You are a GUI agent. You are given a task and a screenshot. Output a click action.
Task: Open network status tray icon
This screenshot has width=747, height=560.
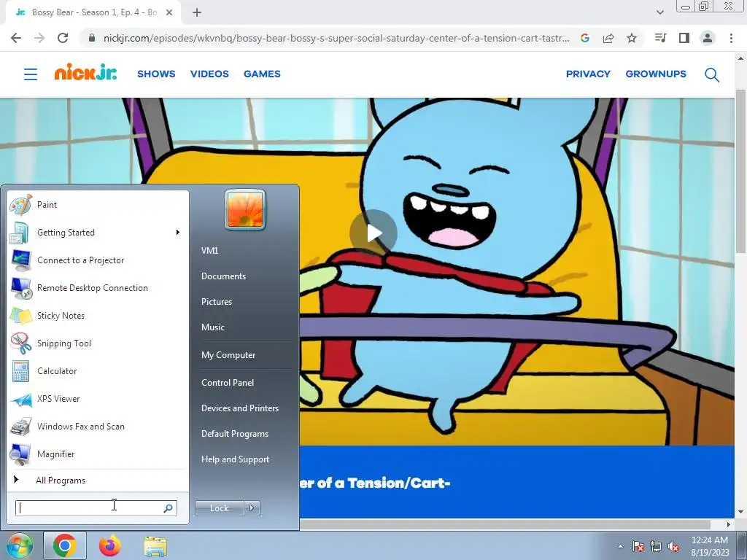656,546
